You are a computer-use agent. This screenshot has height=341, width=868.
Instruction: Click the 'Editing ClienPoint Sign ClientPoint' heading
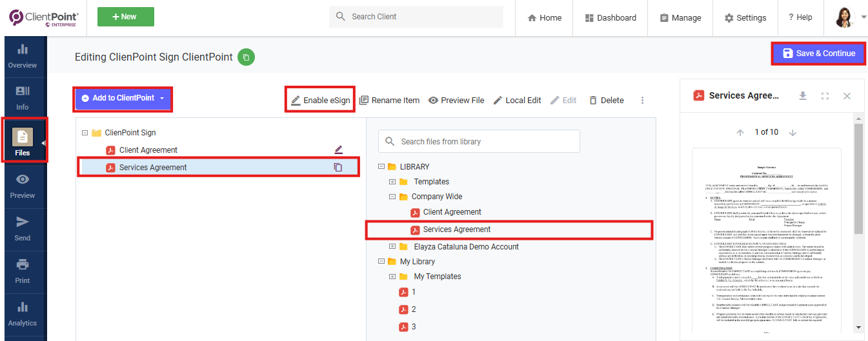coord(154,57)
